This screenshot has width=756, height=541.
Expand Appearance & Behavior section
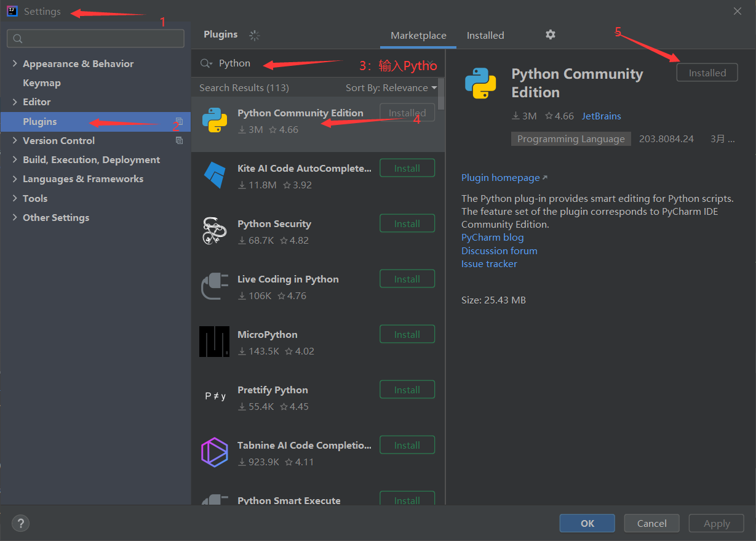15,63
